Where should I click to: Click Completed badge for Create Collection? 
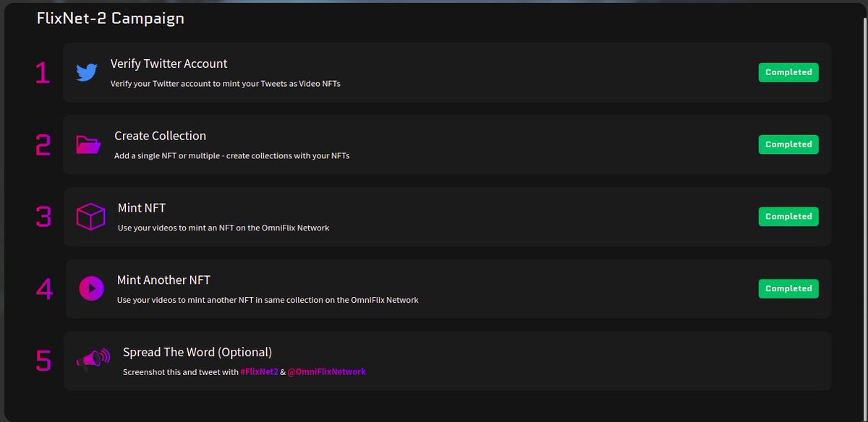coord(788,145)
